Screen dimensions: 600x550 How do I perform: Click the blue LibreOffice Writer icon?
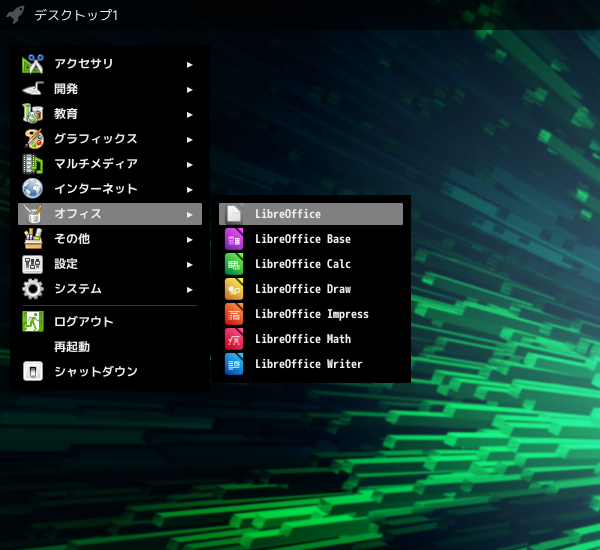click(x=234, y=364)
